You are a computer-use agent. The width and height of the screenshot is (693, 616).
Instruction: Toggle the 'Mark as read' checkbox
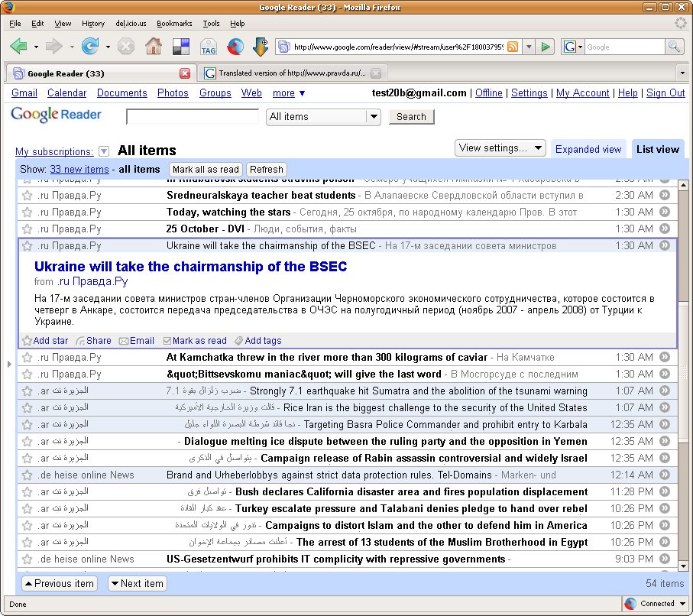click(167, 341)
